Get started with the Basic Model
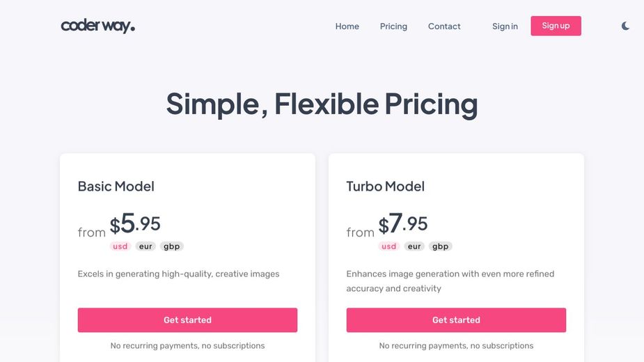The height and width of the screenshot is (362, 644). pyautogui.click(x=187, y=320)
